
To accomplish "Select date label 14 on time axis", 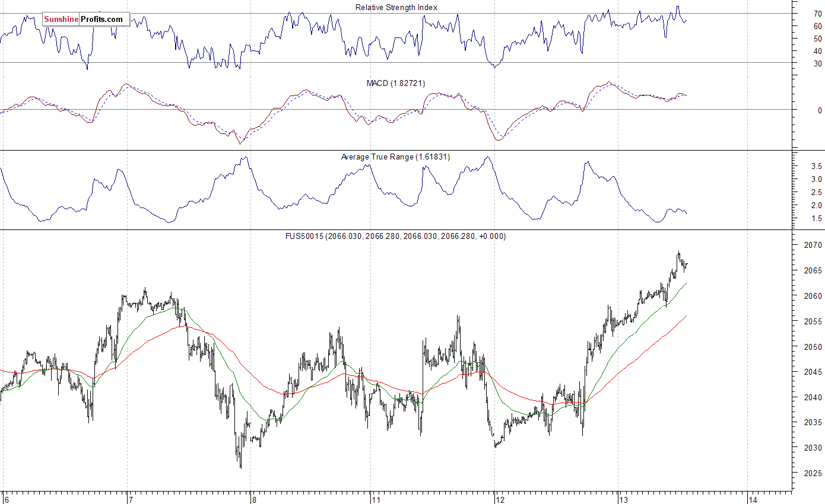I will click(x=753, y=499).
